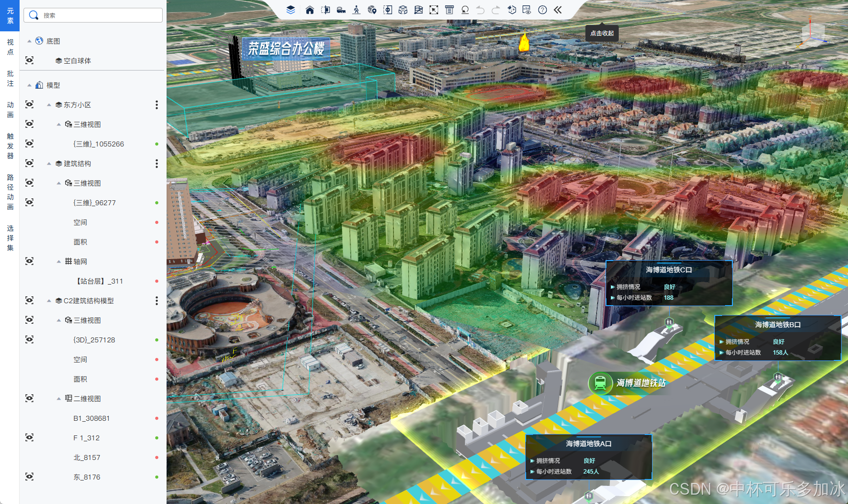Click the 荣盛综合办公楼 building label
848x504 pixels.
tap(286, 48)
